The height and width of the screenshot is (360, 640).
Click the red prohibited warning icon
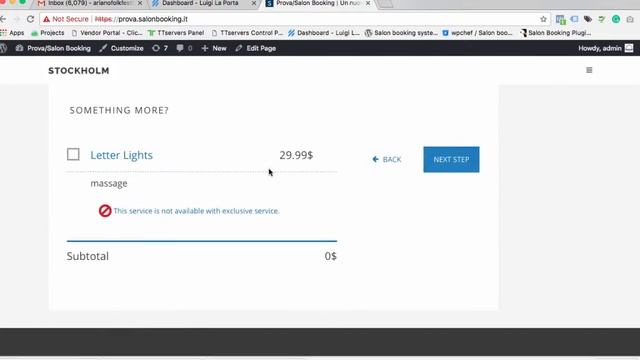click(105, 211)
